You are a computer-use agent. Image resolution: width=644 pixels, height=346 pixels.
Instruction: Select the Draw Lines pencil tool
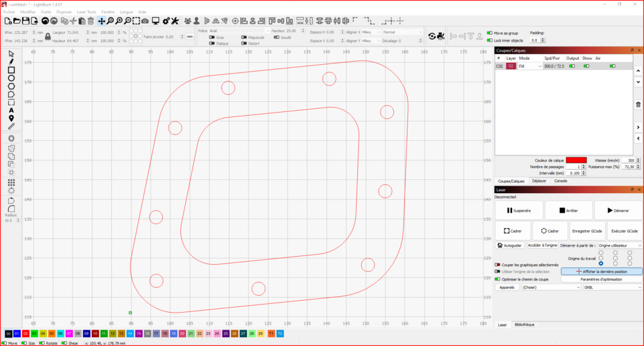click(x=11, y=62)
